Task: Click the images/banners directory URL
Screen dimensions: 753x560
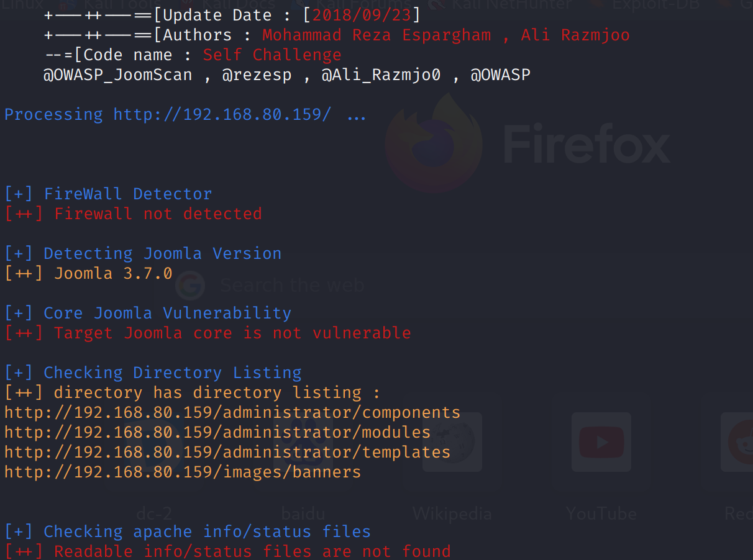Action: [183, 472]
